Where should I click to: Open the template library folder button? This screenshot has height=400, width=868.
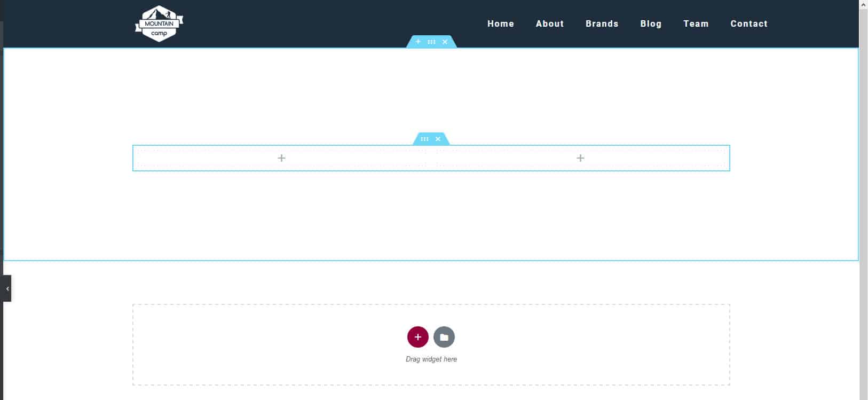click(x=444, y=337)
